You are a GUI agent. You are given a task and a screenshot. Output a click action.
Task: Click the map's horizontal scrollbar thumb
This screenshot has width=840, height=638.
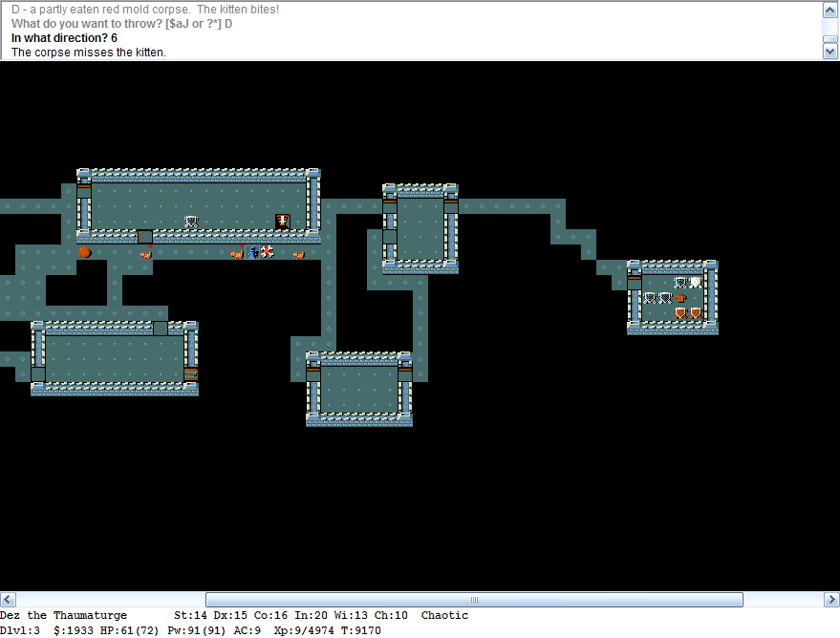474,600
